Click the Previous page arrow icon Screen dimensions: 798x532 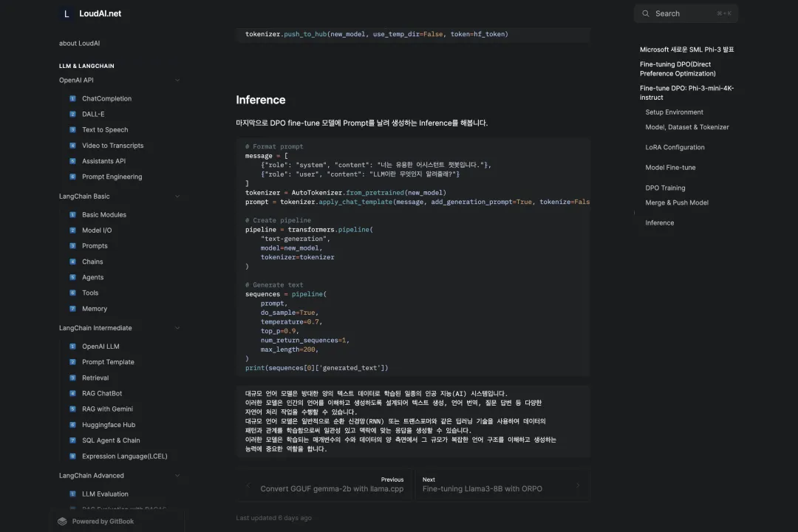(x=248, y=485)
